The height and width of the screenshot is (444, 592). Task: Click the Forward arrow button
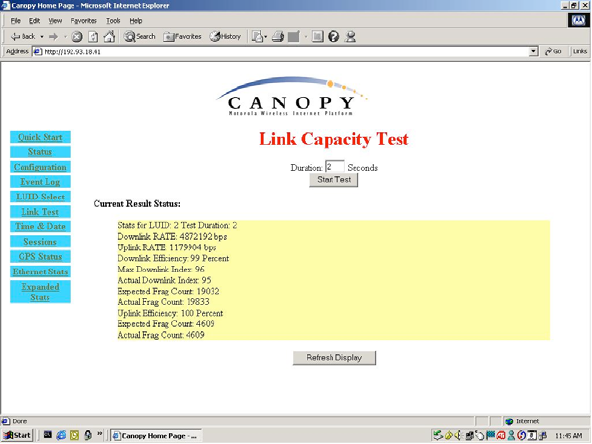(x=54, y=37)
